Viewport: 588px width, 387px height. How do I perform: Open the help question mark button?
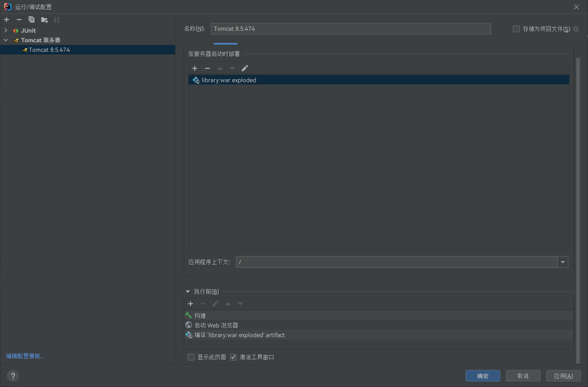13,376
